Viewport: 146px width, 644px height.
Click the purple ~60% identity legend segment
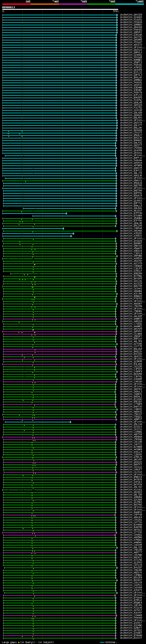[73, 4]
